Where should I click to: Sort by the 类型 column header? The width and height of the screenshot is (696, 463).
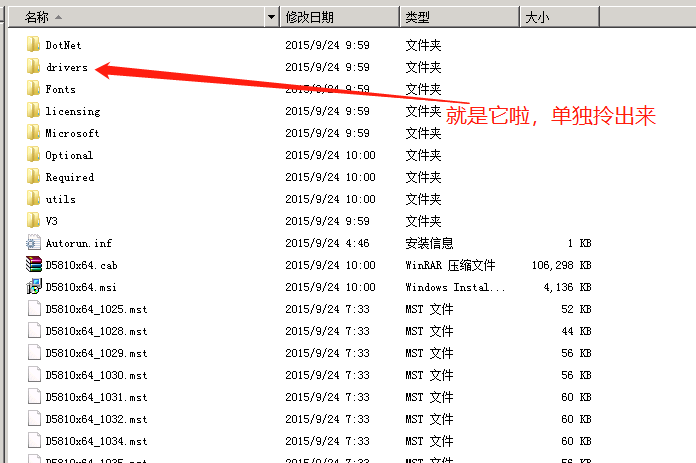click(459, 17)
